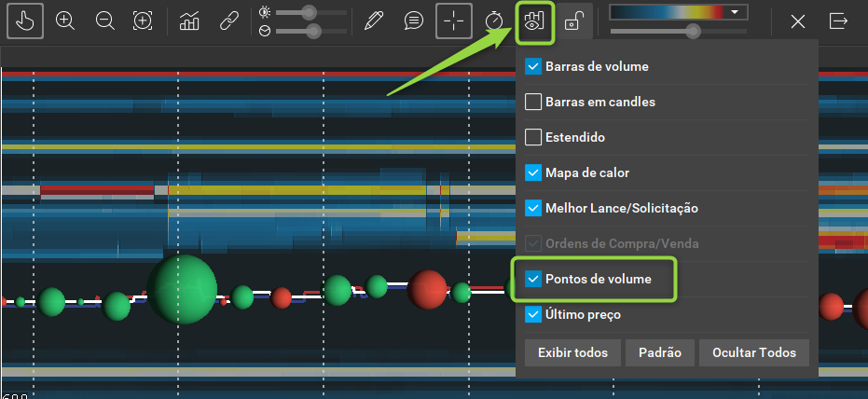Image resolution: width=868 pixels, height=399 pixels.
Task: Click the Ocultar Todos button
Action: point(754,352)
